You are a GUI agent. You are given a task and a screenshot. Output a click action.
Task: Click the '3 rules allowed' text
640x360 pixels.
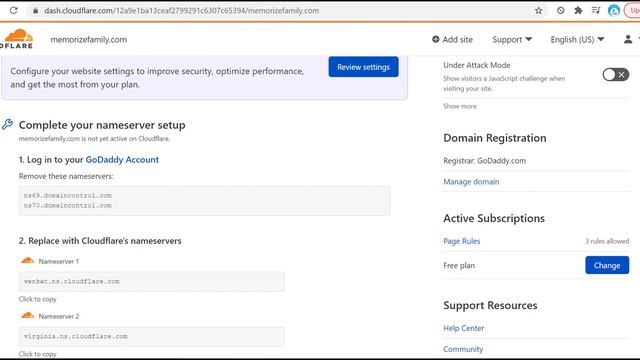click(x=607, y=241)
